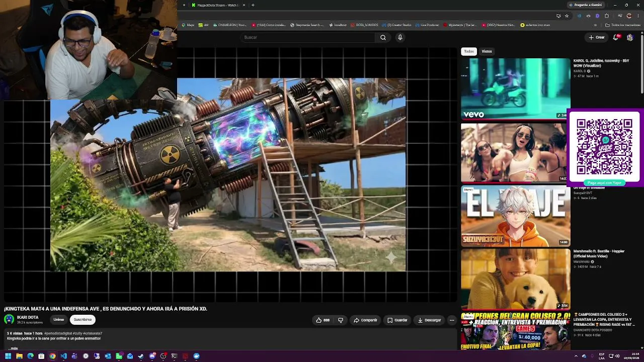Toggle the Suscribirse subscribe button
Image resolution: width=644 pixels, height=362 pixels.
(x=83, y=320)
